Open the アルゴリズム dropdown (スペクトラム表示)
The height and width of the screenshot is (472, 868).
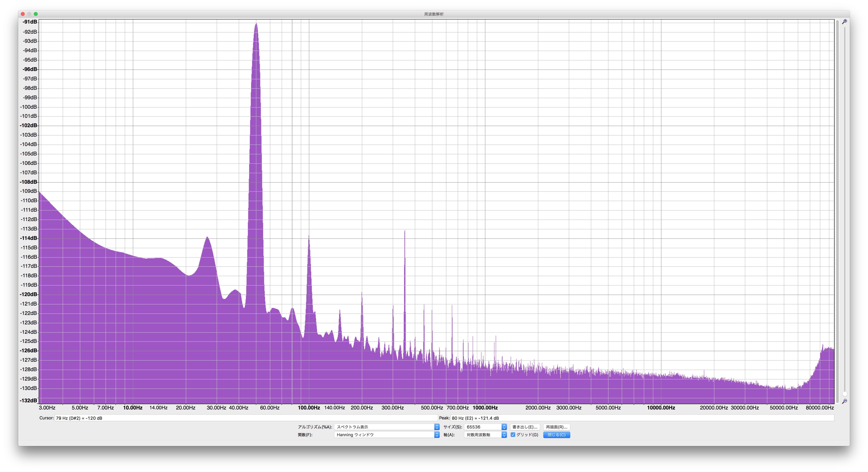(x=387, y=427)
